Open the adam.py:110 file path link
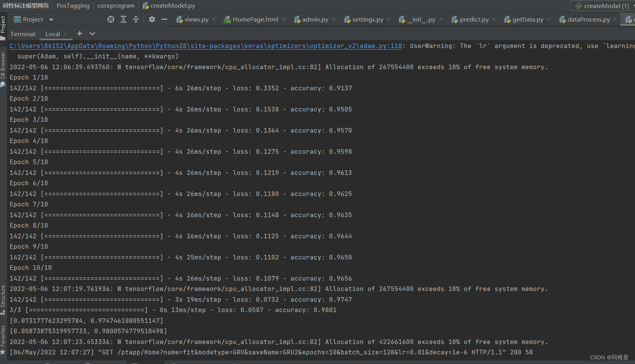The image size is (635, 364). coord(206,46)
